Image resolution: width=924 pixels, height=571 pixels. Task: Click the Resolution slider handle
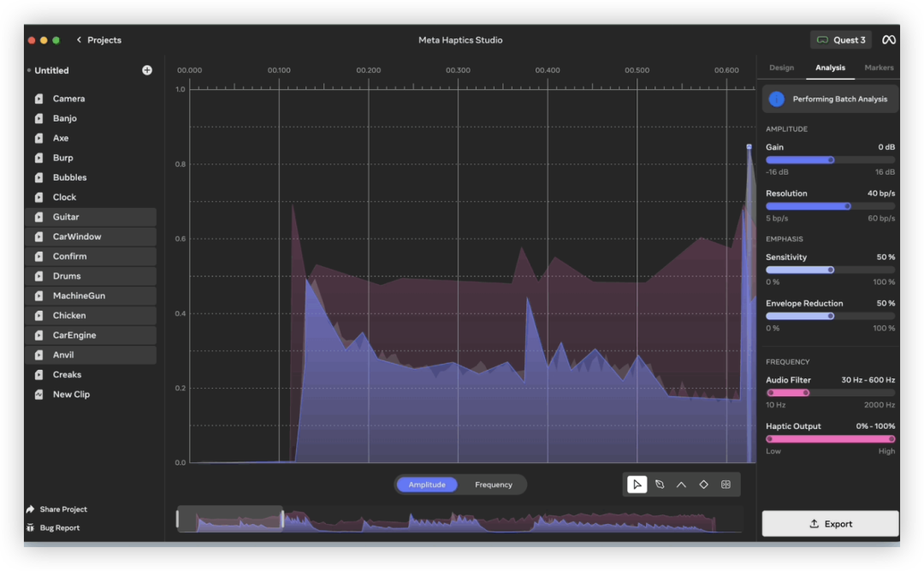[847, 206]
